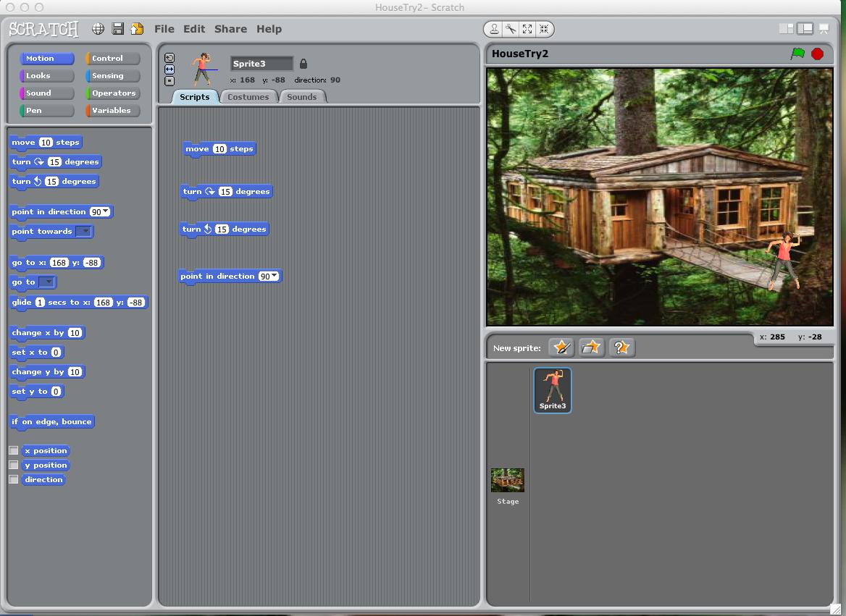This screenshot has width=846, height=616.
Task: Click the globe language icon
Action: tap(98, 29)
